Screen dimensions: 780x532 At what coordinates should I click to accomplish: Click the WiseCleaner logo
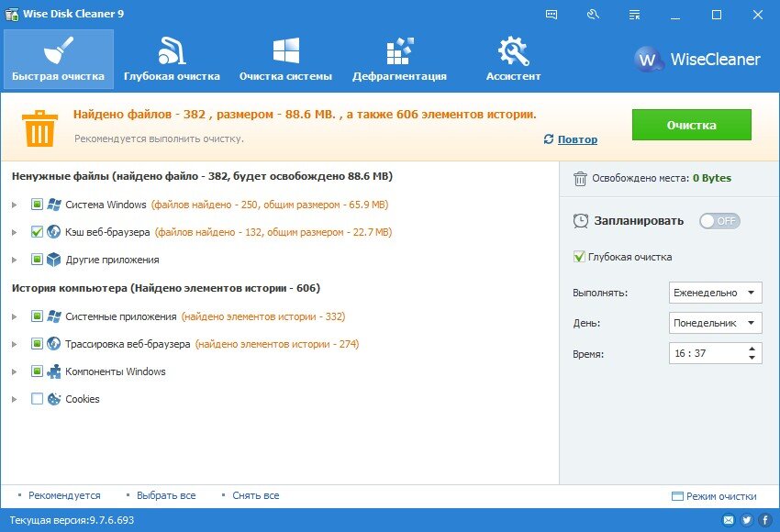coord(697,60)
